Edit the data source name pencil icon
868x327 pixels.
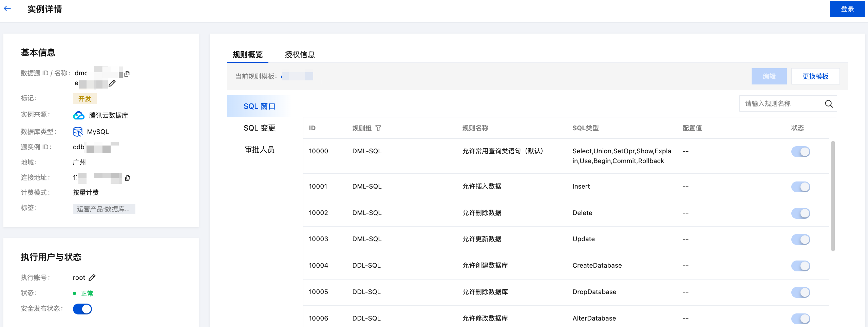(x=112, y=83)
